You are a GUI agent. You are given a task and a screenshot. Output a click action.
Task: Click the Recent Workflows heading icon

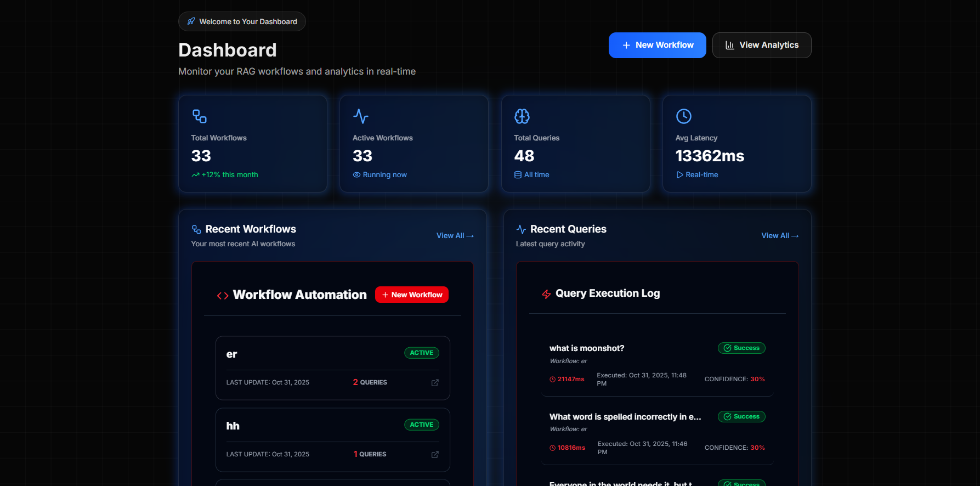coord(196,229)
